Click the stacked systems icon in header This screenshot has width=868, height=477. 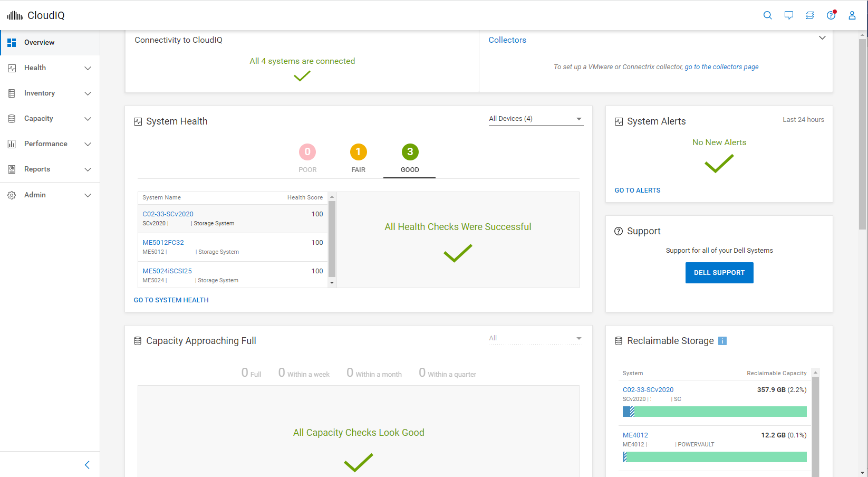(809, 15)
